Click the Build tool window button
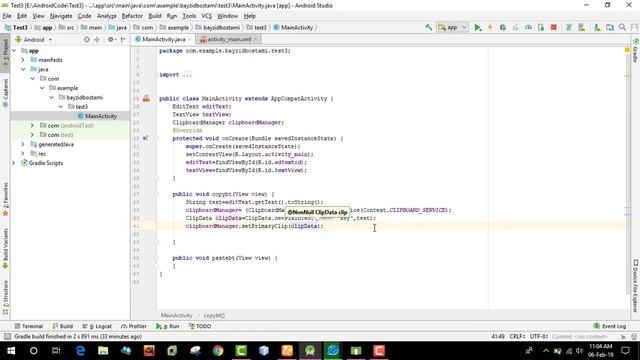This screenshot has height=360, width=640. [62, 326]
